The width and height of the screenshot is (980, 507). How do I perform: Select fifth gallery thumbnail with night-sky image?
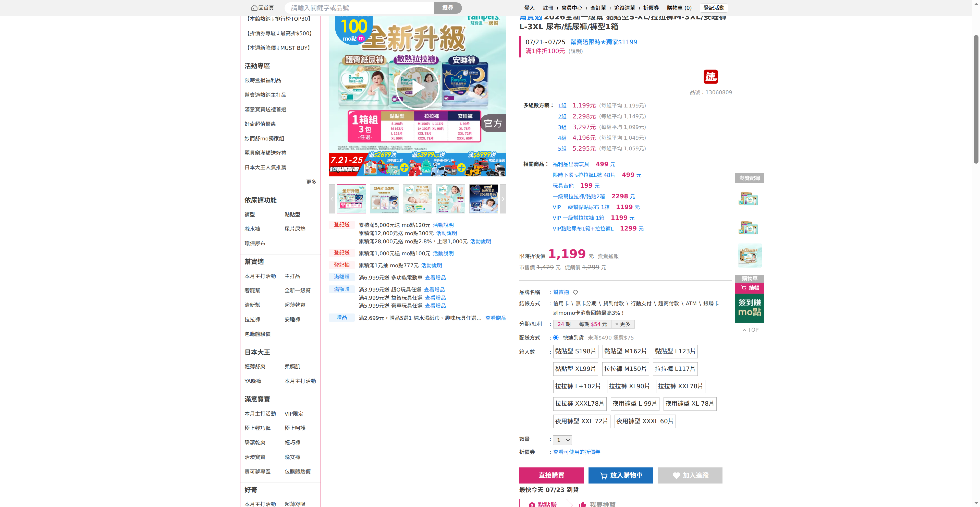(x=484, y=199)
